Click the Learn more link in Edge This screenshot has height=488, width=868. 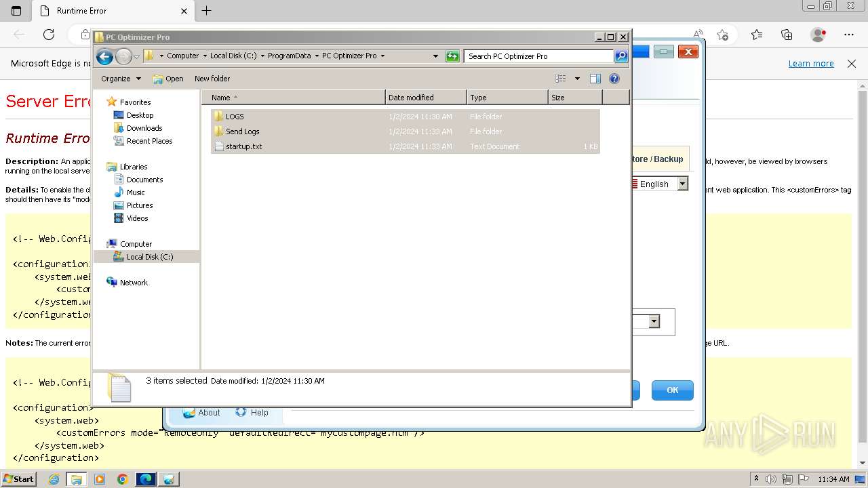[811, 64]
